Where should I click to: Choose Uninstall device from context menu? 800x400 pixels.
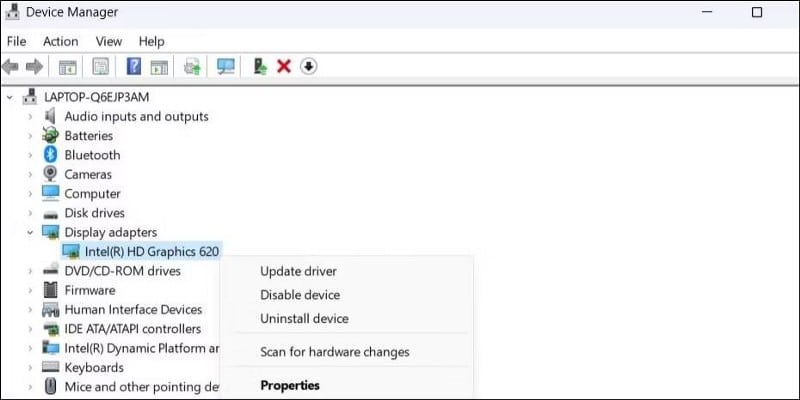[305, 319]
